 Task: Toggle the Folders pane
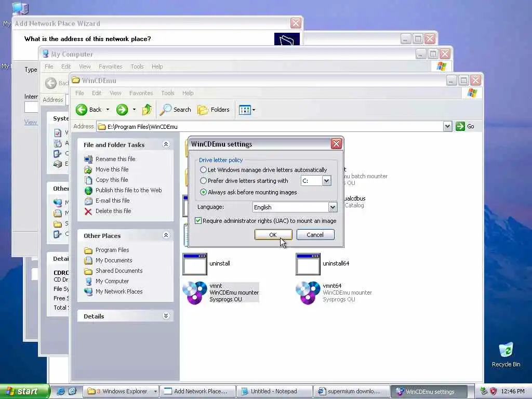[x=214, y=110]
